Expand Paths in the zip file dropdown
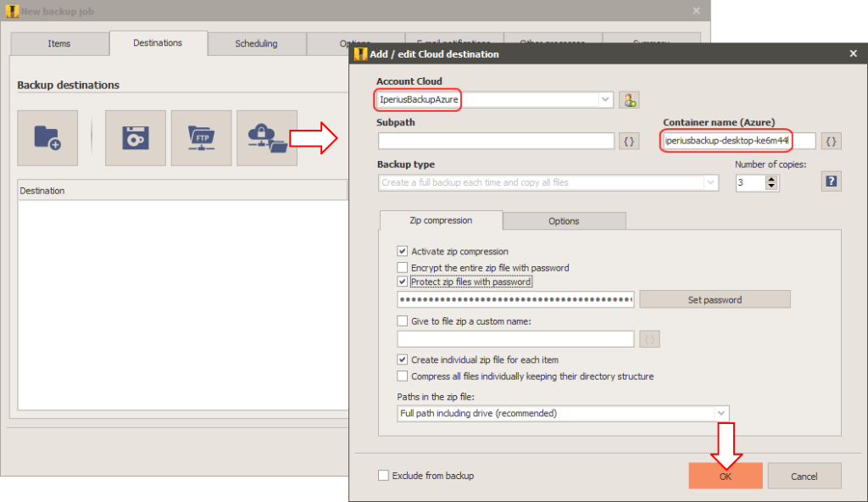 pos(721,413)
